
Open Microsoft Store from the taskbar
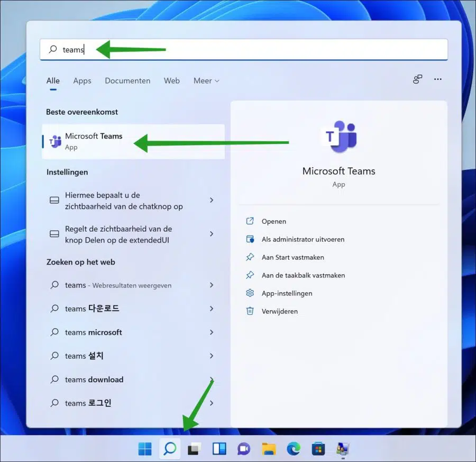pos(318,449)
